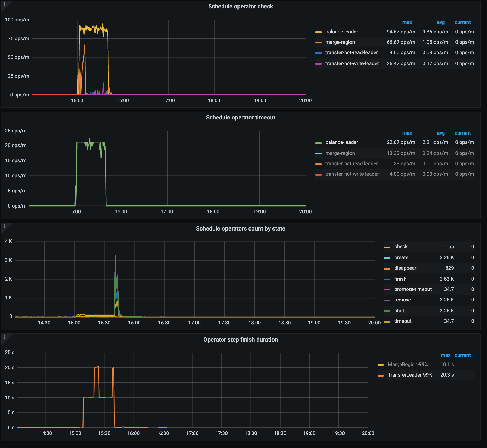Change color of orange TransferLeader-99% swatch

click(x=381, y=376)
